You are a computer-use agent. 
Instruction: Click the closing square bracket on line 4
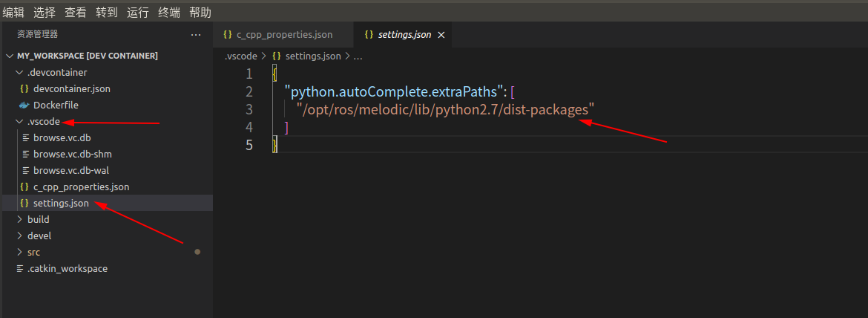point(286,127)
